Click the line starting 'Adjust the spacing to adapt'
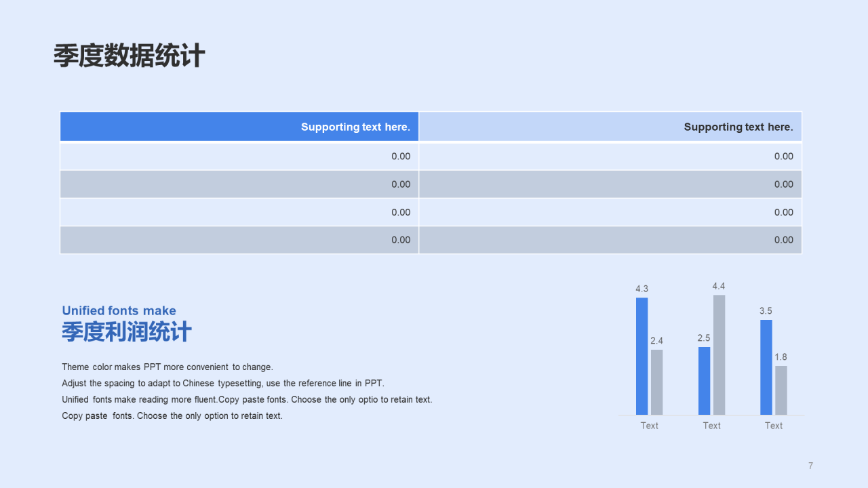Image resolution: width=868 pixels, height=488 pixels. point(223,384)
